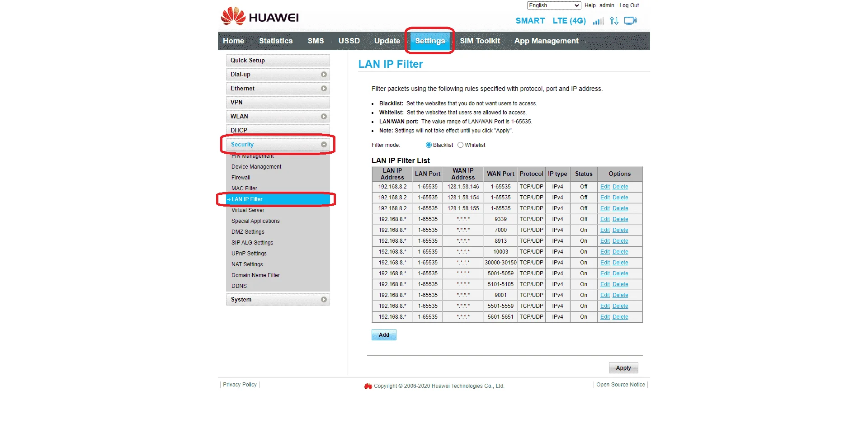
Task: Open the Update tab
Action: click(x=387, y=41)
